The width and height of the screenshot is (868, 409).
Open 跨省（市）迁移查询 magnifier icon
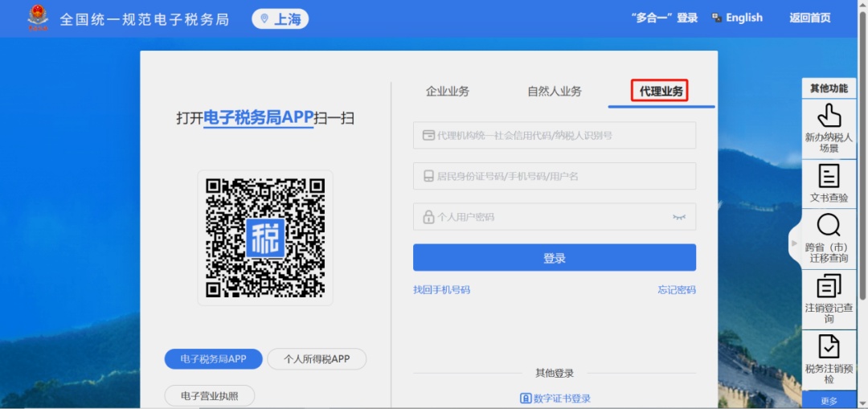(829, 225)
